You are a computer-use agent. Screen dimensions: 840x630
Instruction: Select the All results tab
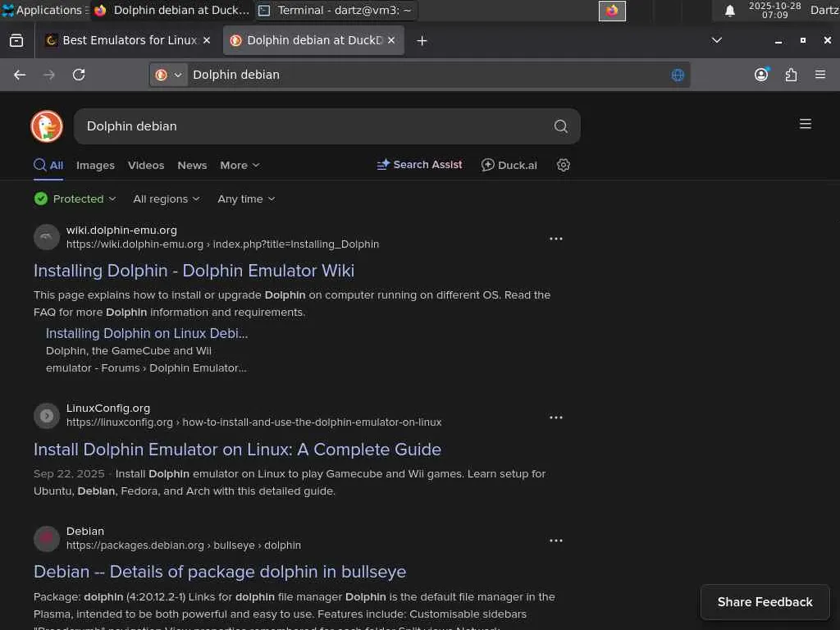pyautogui.click(x=48, y=165)
